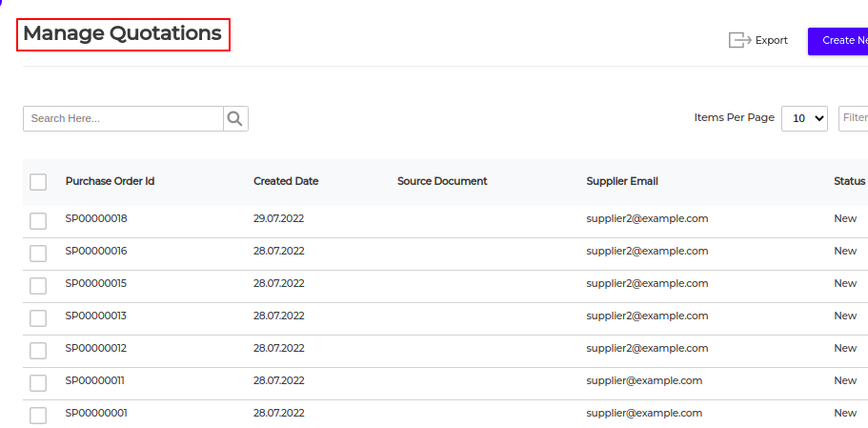Toggle the select-all header checkbox
Image resolution: width=868 pixels, height=428 pixels.
pyautogui.click(x=38, y=182)
